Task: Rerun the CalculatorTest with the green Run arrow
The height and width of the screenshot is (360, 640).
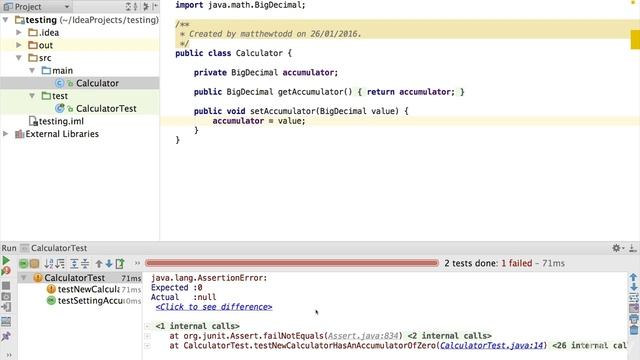Action: point(6,260)
